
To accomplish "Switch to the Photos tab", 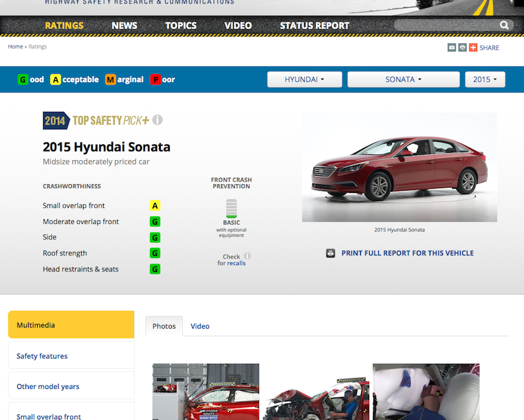I will [x=164, y=326].
